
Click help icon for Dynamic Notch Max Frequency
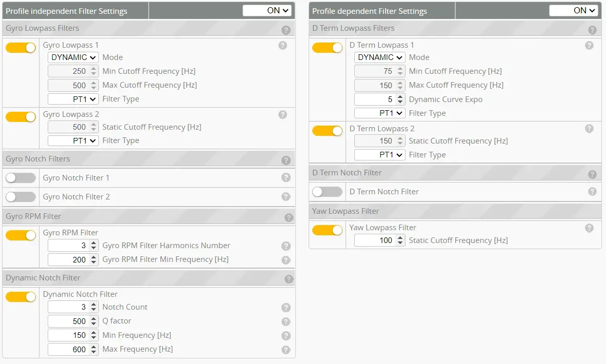(286, 350)
